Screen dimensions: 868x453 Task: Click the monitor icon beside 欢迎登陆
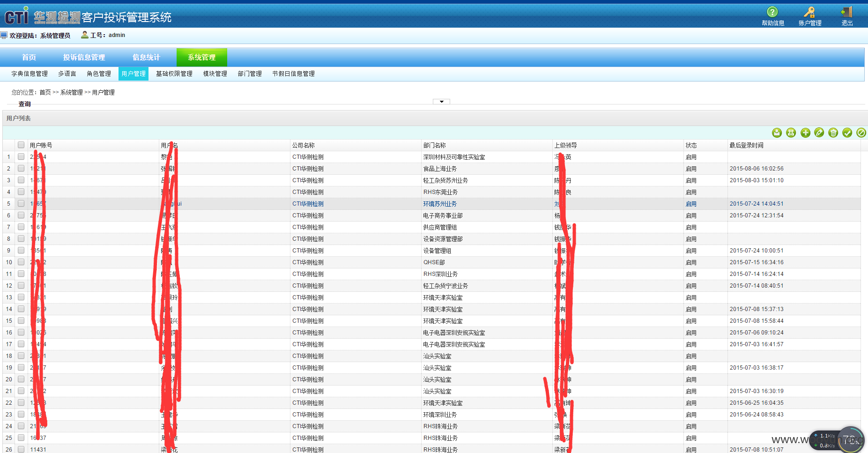4,35
